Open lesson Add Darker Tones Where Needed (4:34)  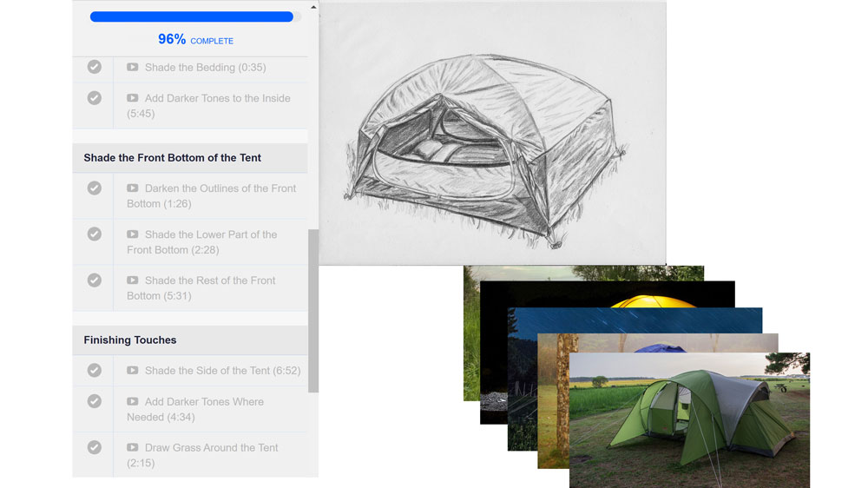click(195, 409)
